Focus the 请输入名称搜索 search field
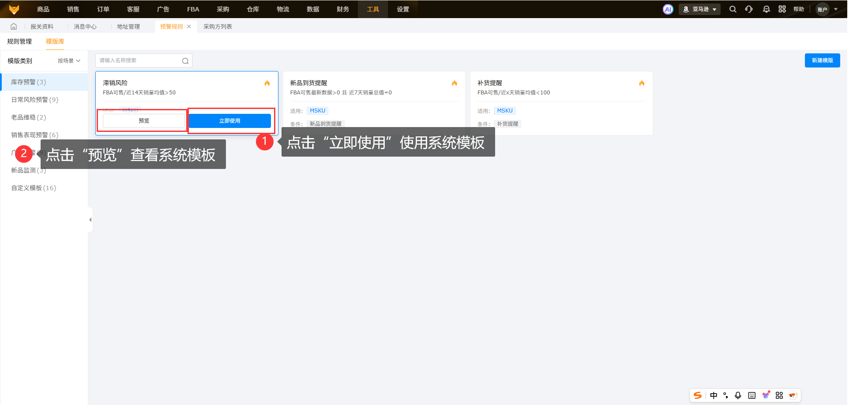This screenshot has height=405, width=868. tap(144, 60)
